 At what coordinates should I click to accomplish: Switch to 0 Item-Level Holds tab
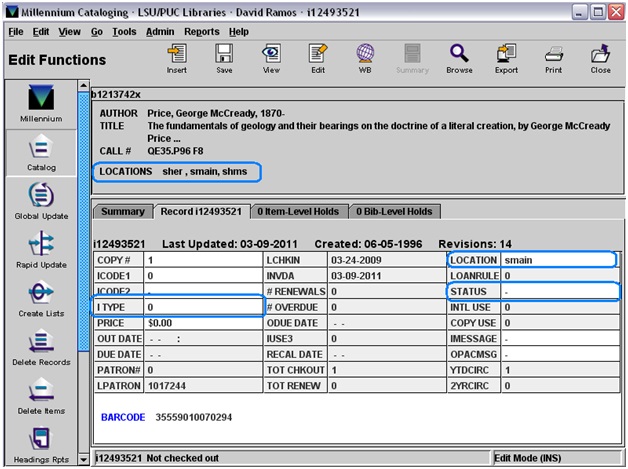(296, 212)
